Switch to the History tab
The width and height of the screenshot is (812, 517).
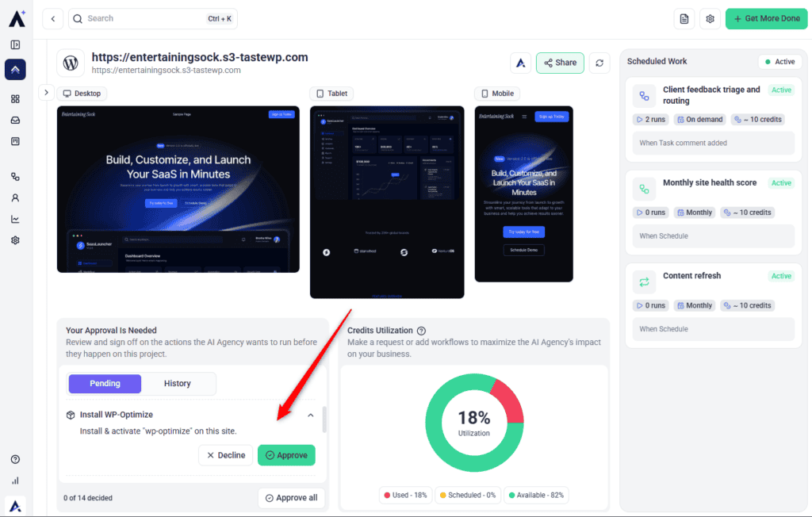(x=178, y=384)
